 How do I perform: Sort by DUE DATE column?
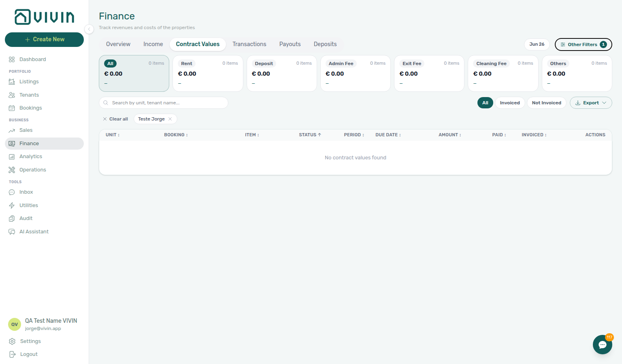388,135
